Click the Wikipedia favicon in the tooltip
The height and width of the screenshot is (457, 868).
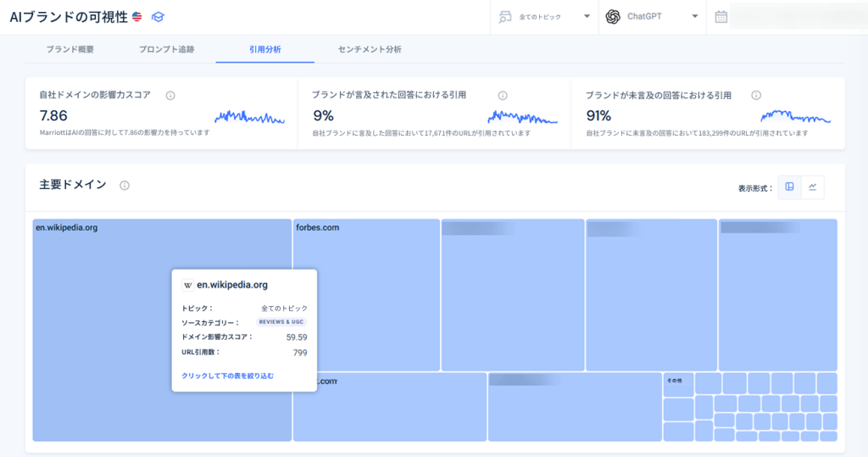tap(187, 285)
